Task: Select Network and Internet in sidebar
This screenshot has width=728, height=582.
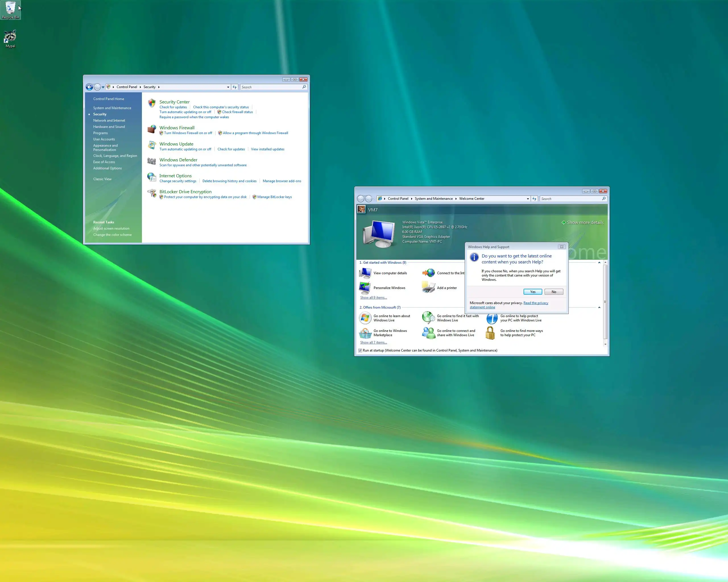Action: [x=109, y=120]
